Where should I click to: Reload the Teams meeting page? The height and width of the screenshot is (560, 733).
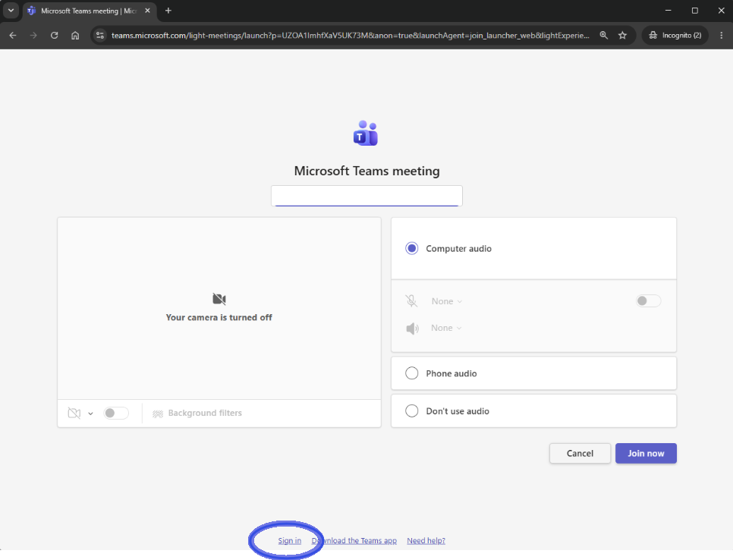tap(54, 36)
